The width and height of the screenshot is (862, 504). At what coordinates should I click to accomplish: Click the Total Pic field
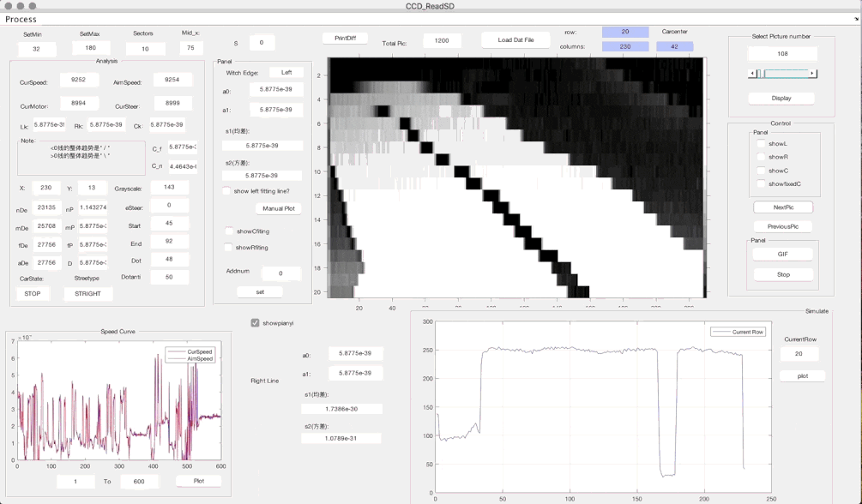point(442,40)
